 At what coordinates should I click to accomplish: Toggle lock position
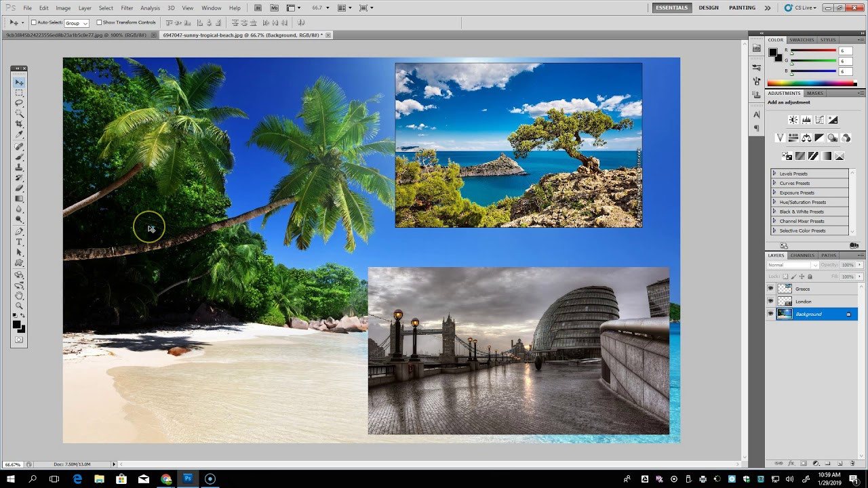[802, 277]
